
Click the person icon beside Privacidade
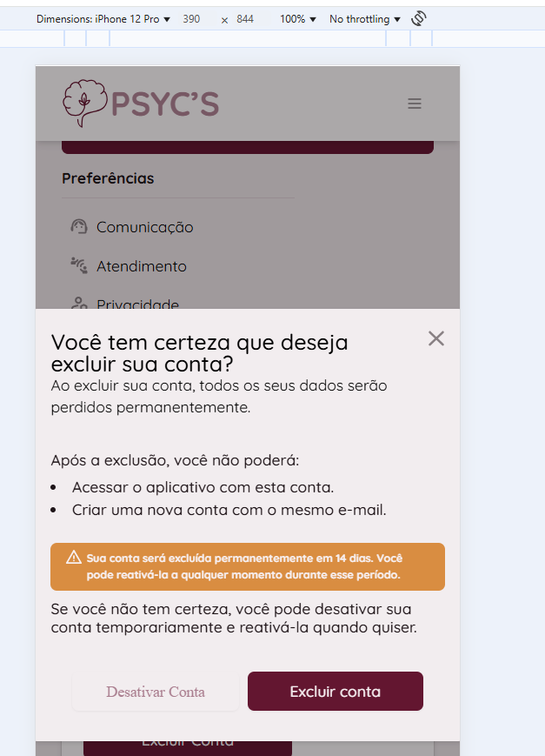click(79, 304)
